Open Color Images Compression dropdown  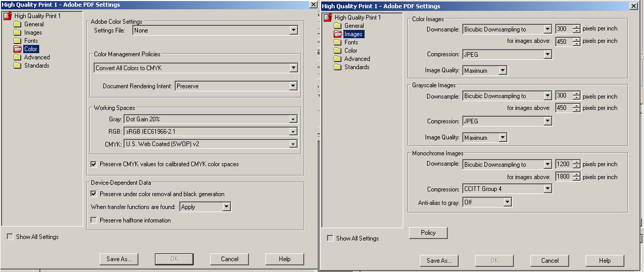507,54
